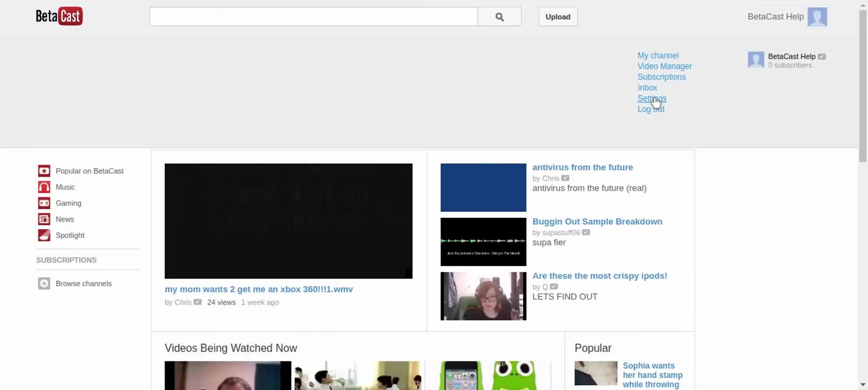Viewport: 868px width, 390px height.
Task: Open the Spotlight category
Action: (x=70, y=236)
